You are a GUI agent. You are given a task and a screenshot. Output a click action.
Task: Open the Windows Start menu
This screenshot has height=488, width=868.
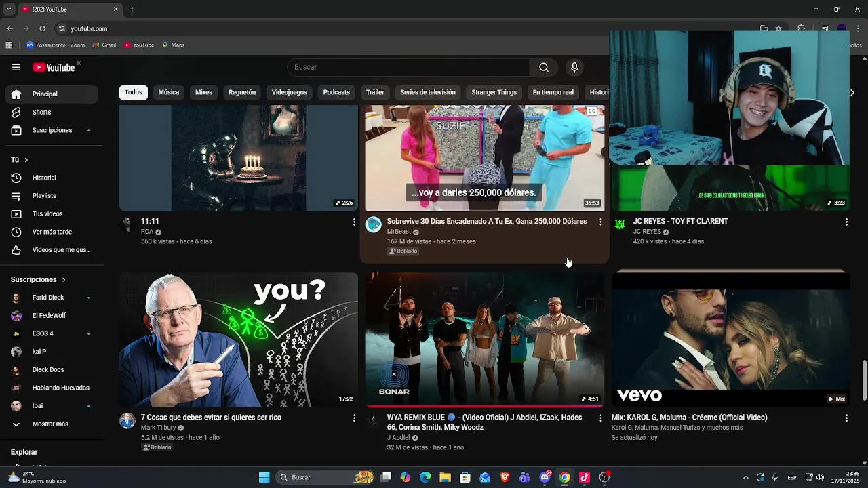264,477
